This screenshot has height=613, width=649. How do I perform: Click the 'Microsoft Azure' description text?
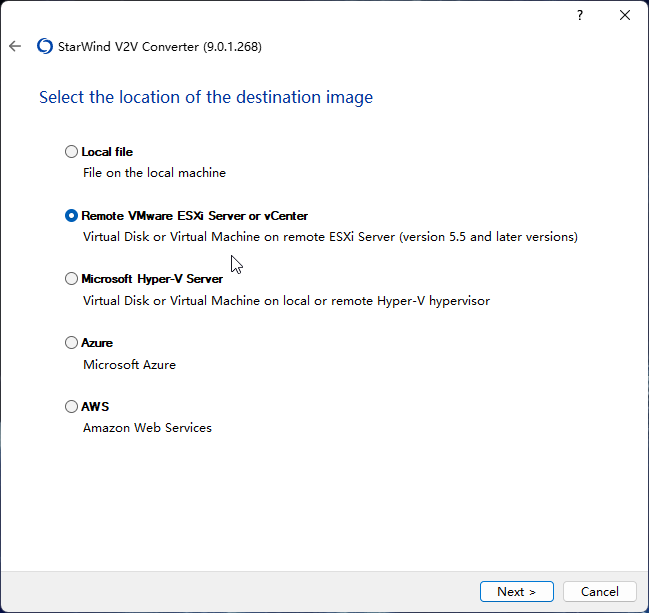pyautogui.click(x=130, y=365)
